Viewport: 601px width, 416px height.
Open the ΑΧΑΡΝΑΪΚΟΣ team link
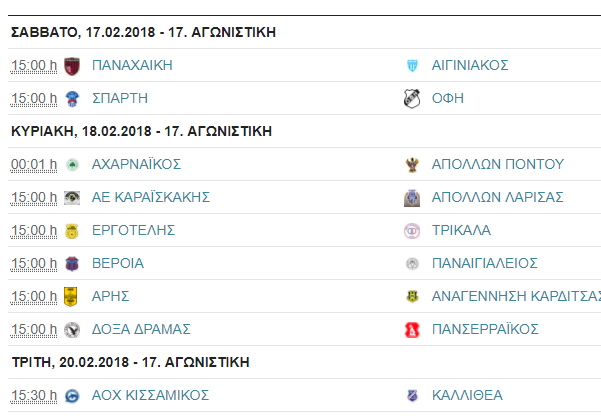click(136, 164)
